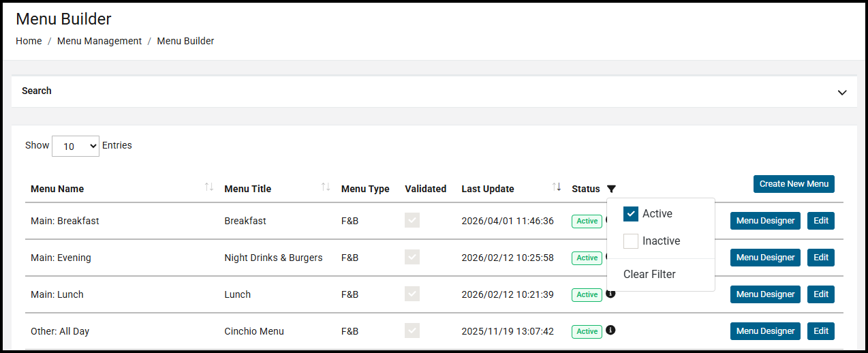Toggle Validated checkbox for Main: Breakfast
The width and height of the screenshot is (868, 353).
pos(412,220)
